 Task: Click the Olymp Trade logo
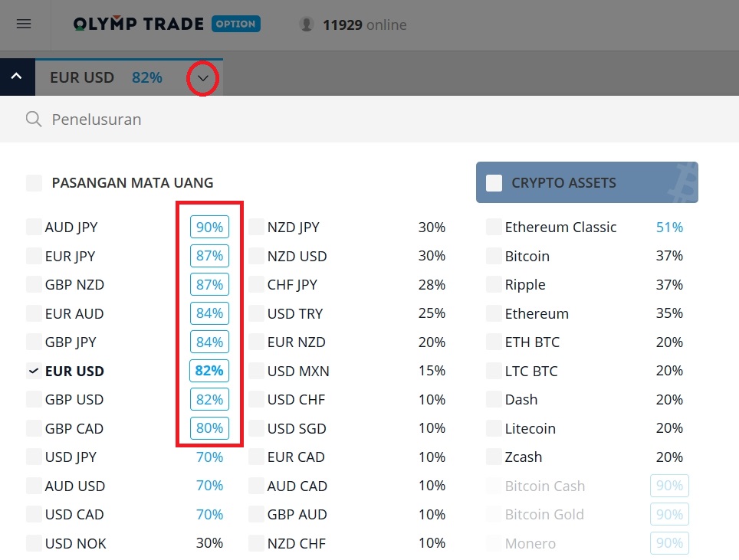tap(138, 23)
